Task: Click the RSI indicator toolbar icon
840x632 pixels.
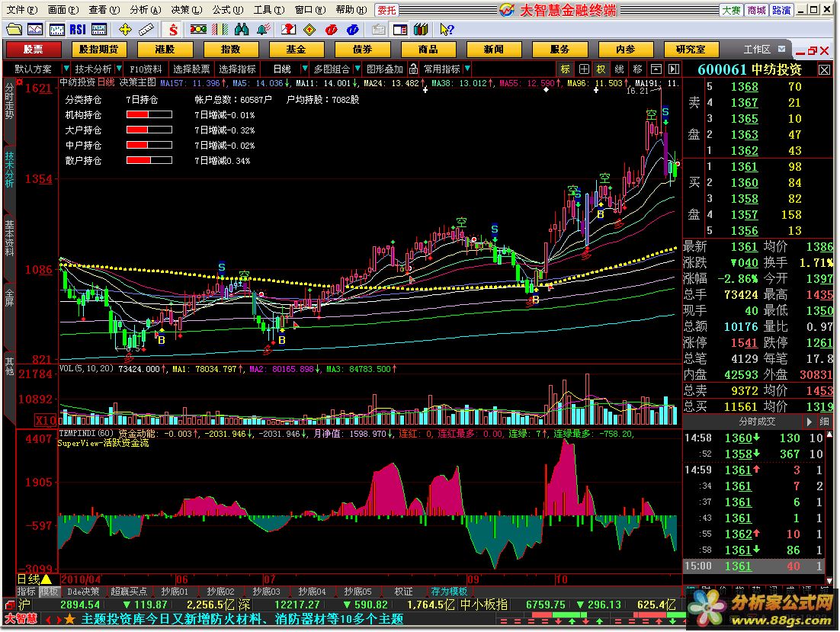Action: click(x=78, y=30)
